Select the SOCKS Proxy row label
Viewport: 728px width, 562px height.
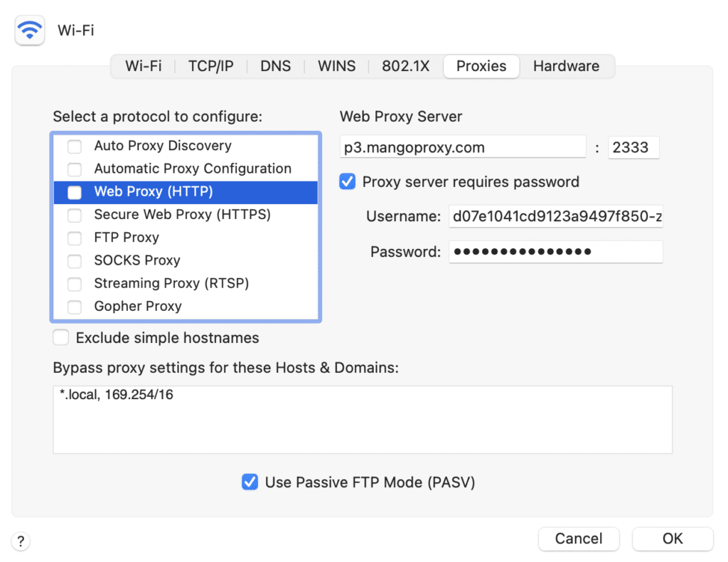pyautogui.click(x=137, y=260)
